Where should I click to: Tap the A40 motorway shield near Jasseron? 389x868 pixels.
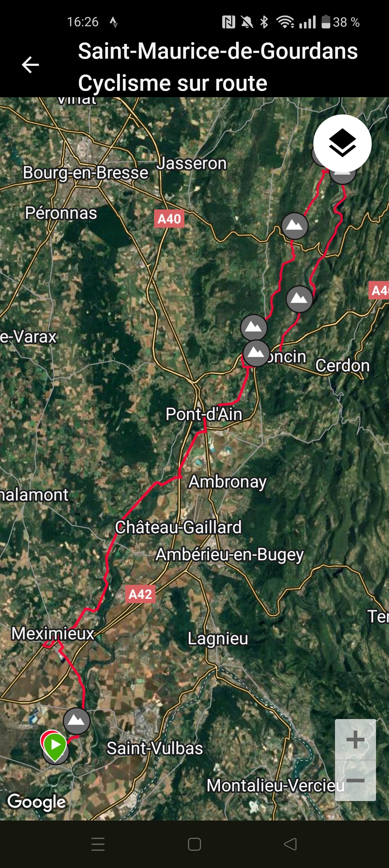[x=169, y=219]
